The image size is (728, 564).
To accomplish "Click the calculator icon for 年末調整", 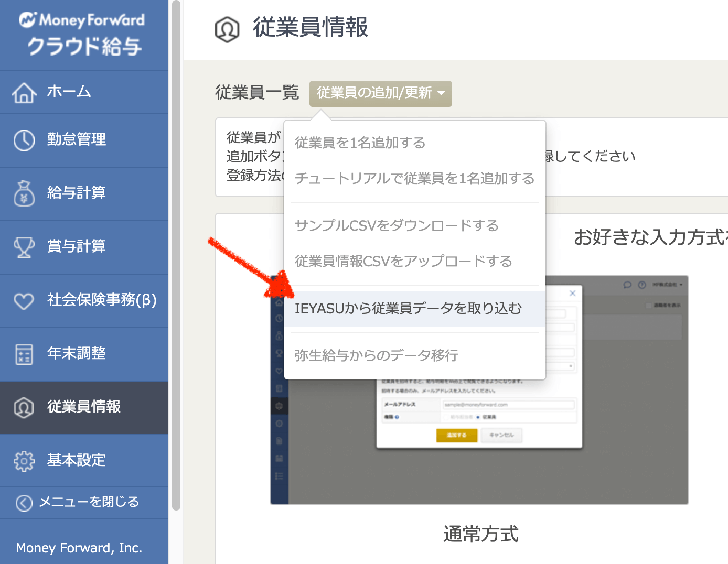I will click(24, 354).
